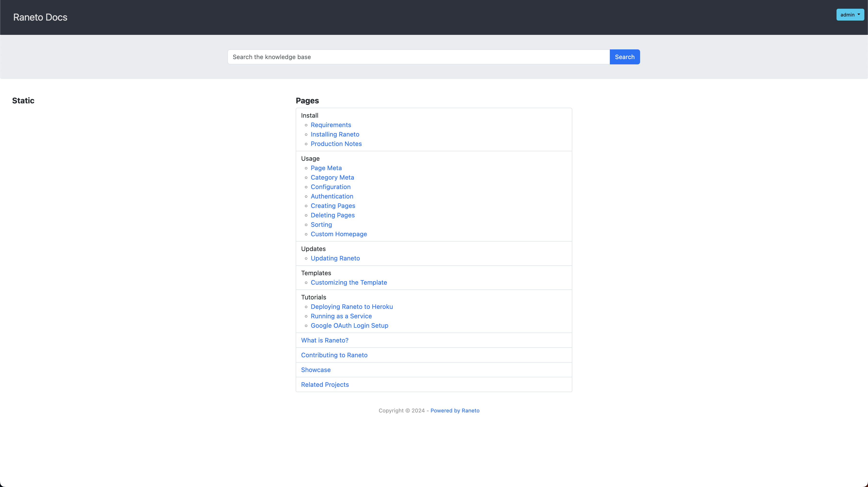868x487 pixels.
Task: Click the Search button
Action: [x=624, y=57]
